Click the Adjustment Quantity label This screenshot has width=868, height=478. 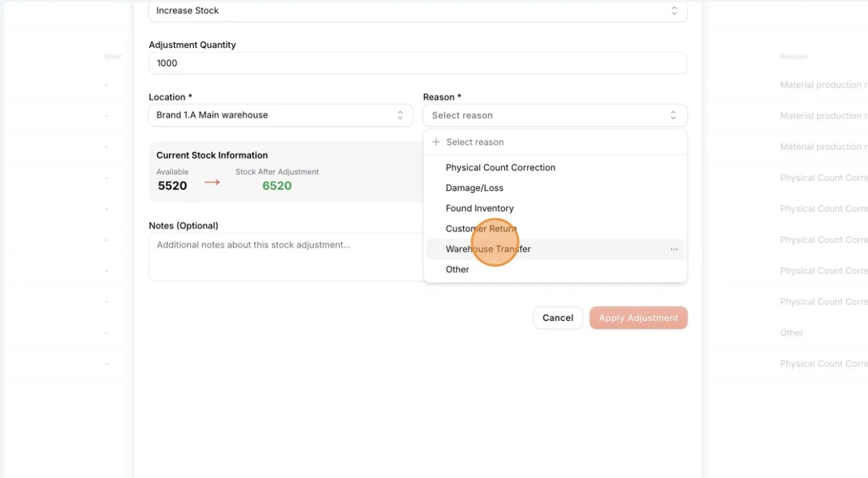pos(192,45)
